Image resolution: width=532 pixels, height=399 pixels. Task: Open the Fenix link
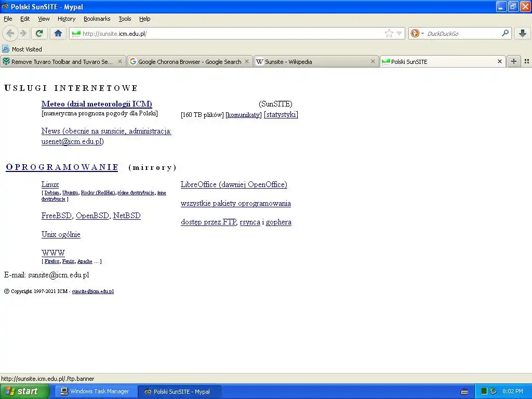pos(68,261)
